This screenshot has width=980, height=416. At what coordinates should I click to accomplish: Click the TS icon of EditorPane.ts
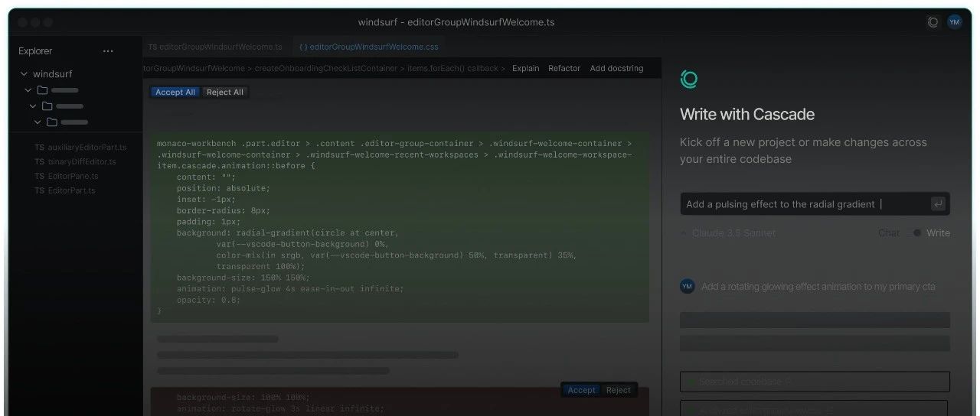39,176
